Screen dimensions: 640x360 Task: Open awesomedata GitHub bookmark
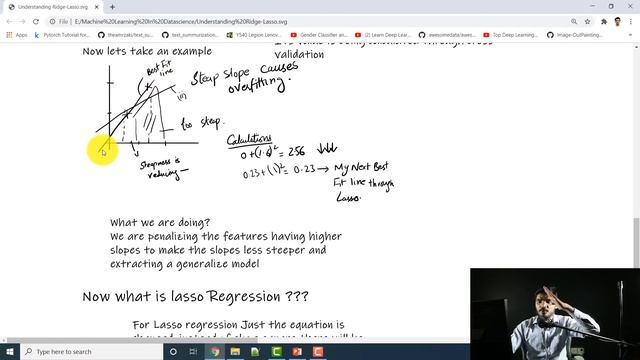(447, 35)
